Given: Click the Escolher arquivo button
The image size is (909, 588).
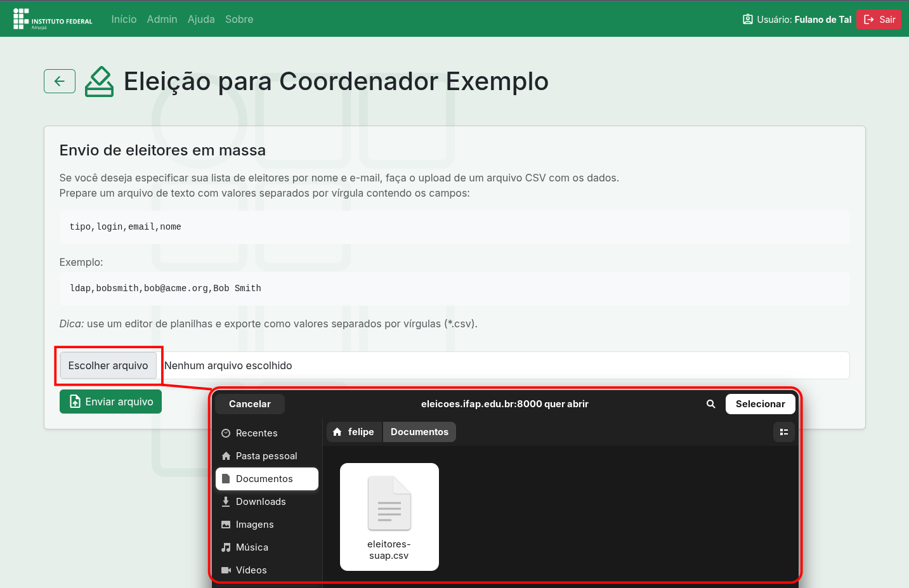Looking at the screenshot, I should click(108, 365).
